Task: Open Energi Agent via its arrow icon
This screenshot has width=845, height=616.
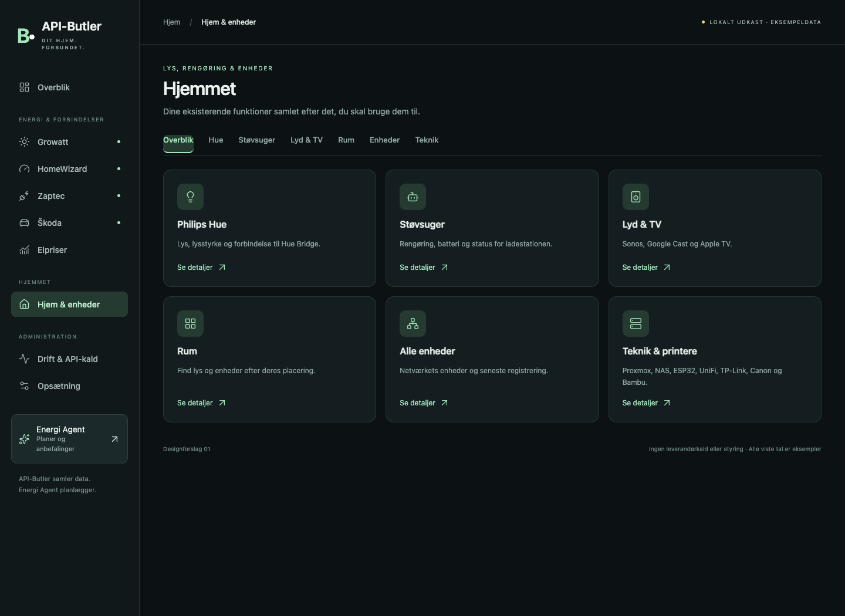Action: pyautogui.click(x=114, y=439)
